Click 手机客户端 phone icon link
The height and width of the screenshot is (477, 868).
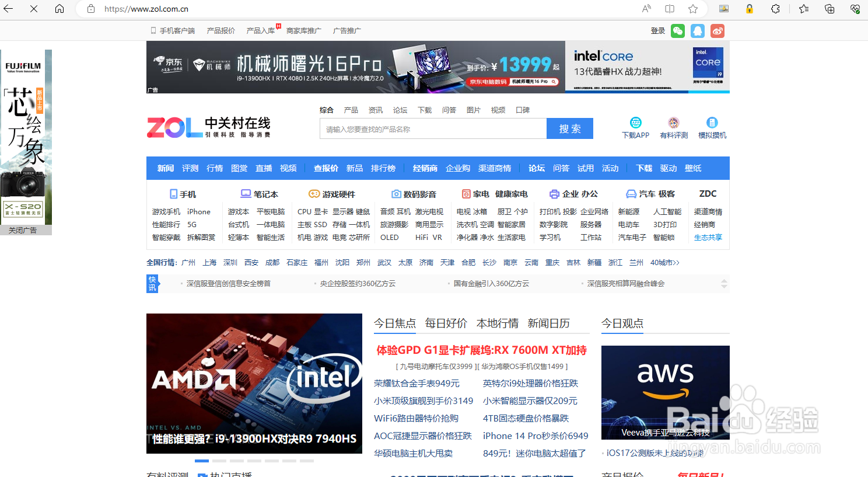pos(173,30)
